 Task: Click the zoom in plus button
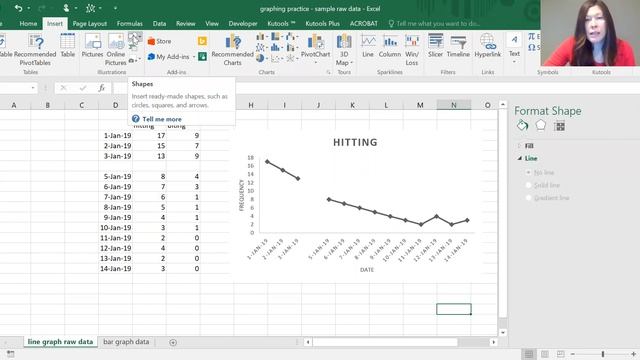click(633, 354)
